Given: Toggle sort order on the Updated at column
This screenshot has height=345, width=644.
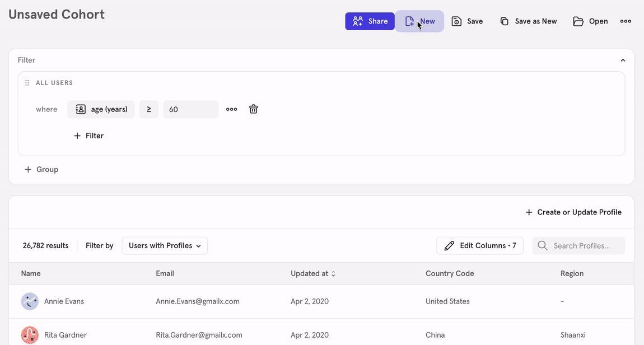Looking at the screenshot, I should point(333,273).
